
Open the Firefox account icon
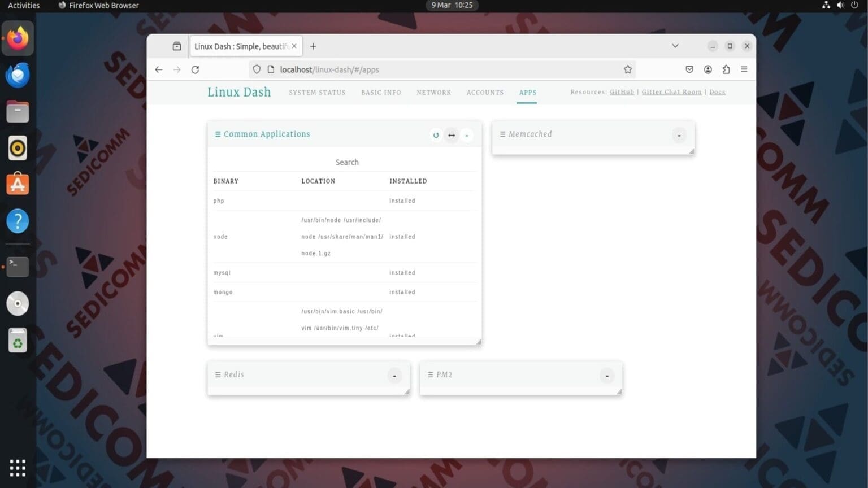click(708, 69)
